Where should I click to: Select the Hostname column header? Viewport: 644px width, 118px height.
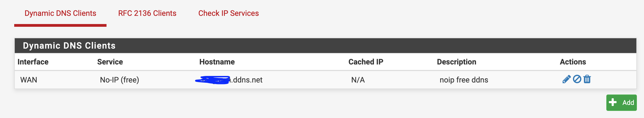point(217,62)
